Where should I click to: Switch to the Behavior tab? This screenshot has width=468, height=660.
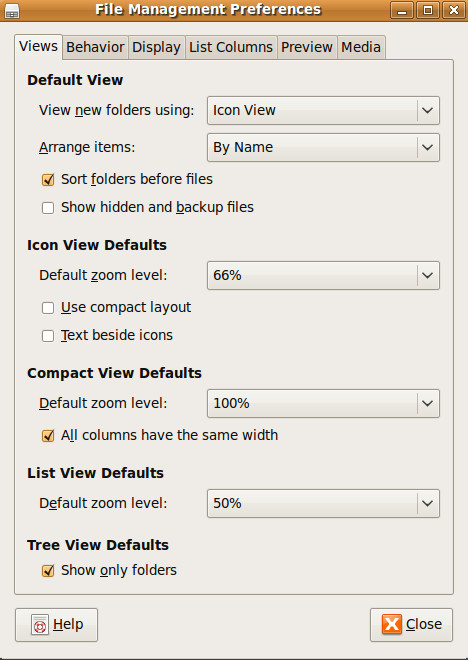tap(95, 47)
